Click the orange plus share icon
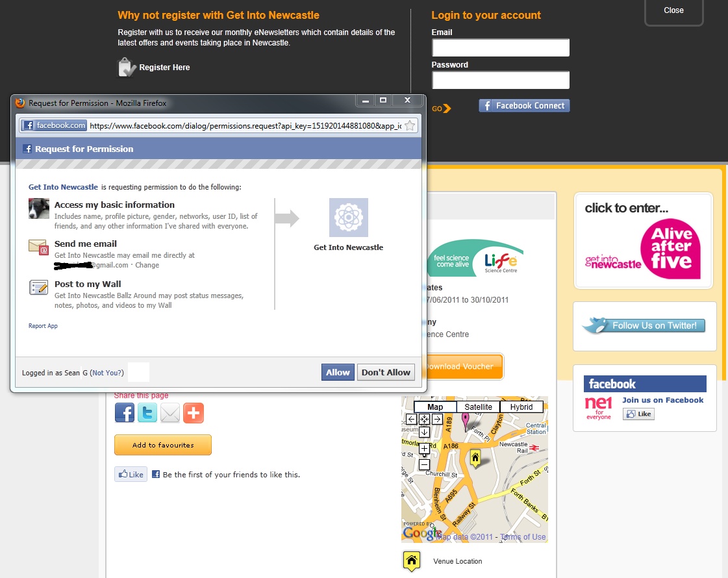 tap(193, 413)
